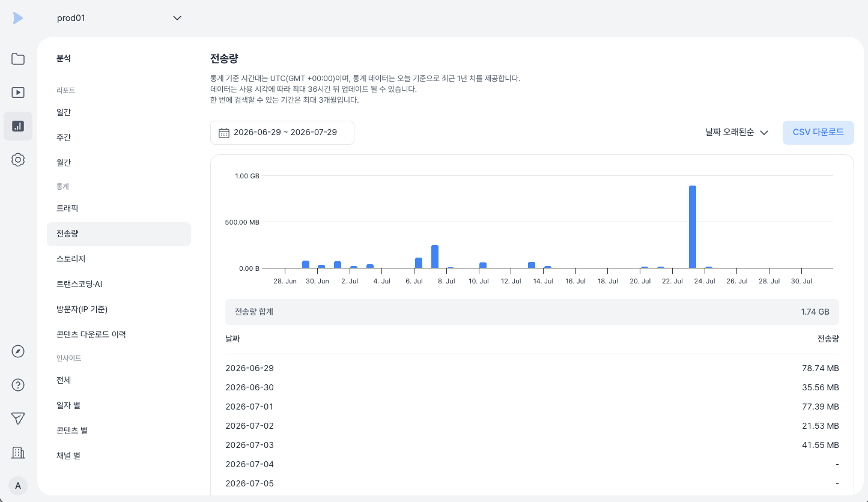Click the calendar icon in date range field
This screenshot has width=868, height=502.
[x=224, y=133]
